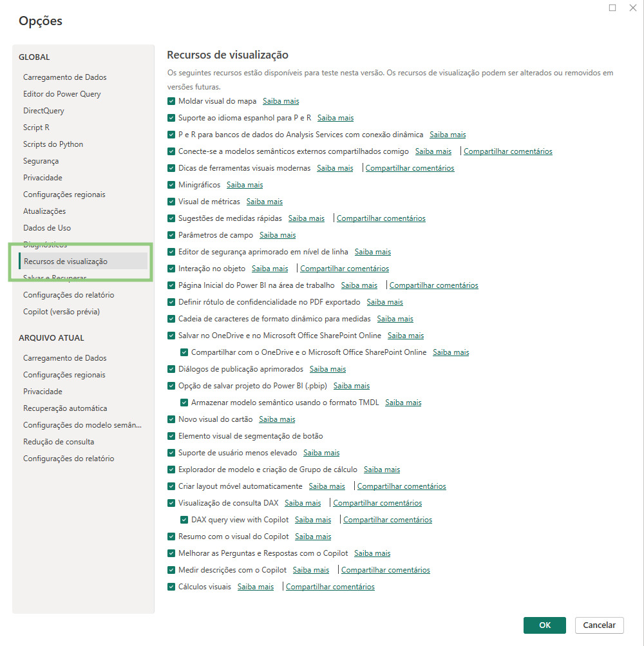
Task: Open Privacidade under GLOBAL
Action: click(x=43, y=178)
